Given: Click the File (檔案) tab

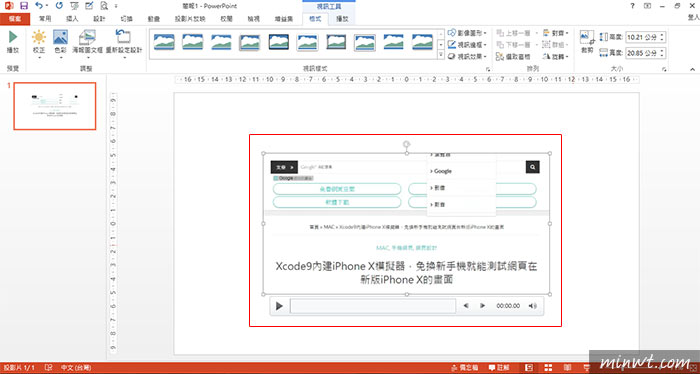Looking at the screenshot, I should click(15, 19).
